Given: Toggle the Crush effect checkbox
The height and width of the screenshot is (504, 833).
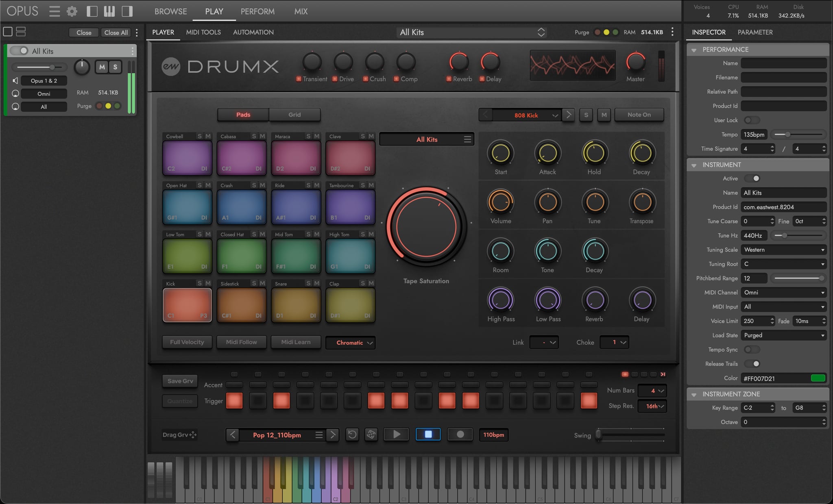Looking at the screenshot, I should coord(366,79).
